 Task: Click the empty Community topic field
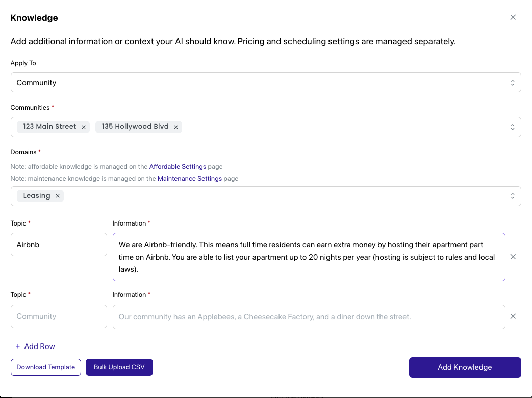(x=59, y=316)
